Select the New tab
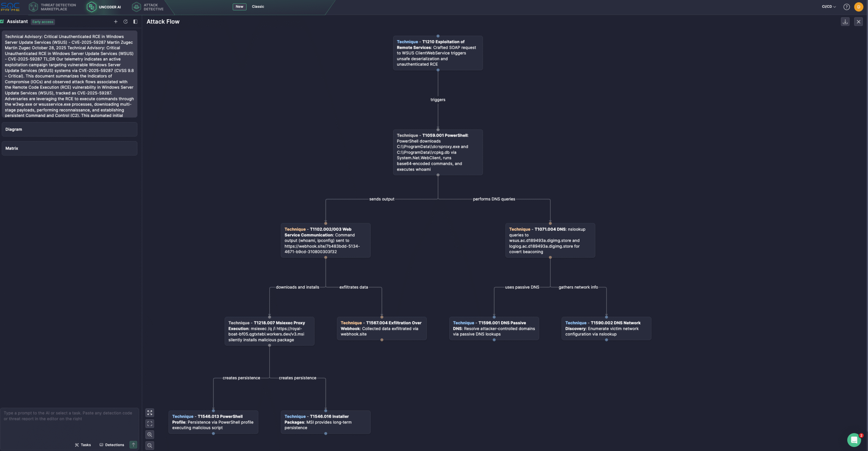Image resolution: width=868 pixels, height=451 pixels. pos(239,6)
